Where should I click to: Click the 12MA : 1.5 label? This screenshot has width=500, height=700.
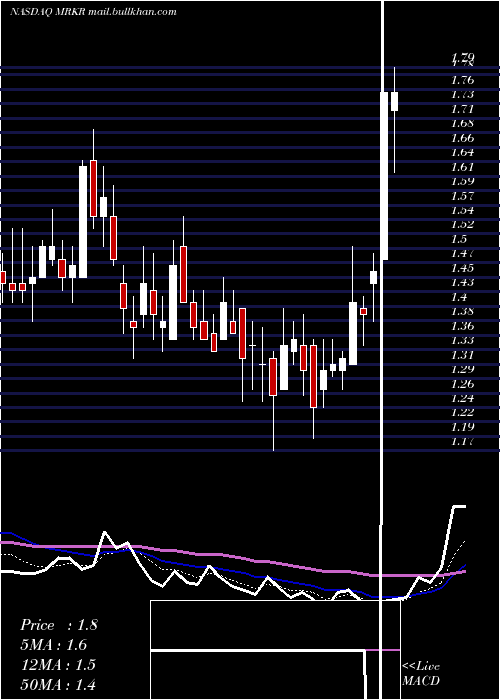pos(58,664)
